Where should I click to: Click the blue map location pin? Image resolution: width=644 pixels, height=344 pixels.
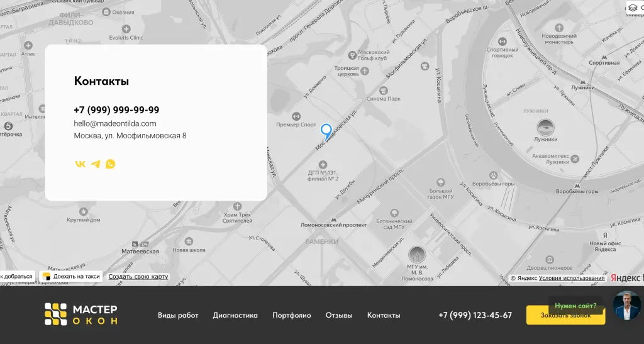pyautogui.click(x=326, y=132)
